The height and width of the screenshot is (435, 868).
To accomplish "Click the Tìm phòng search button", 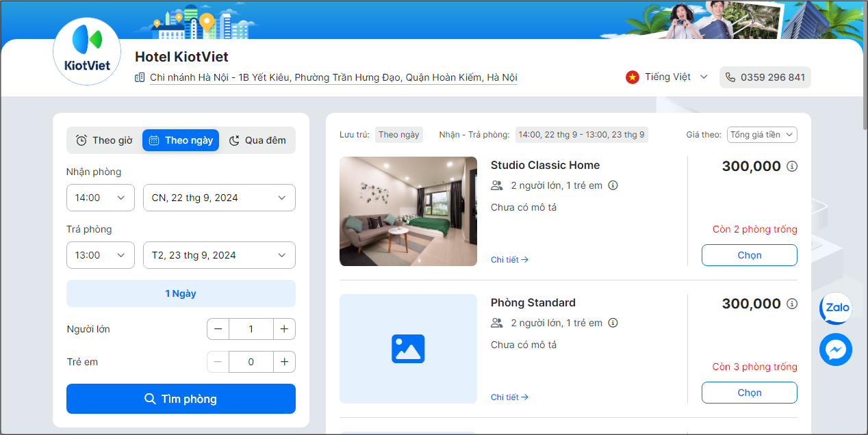I will pos(181,399).
